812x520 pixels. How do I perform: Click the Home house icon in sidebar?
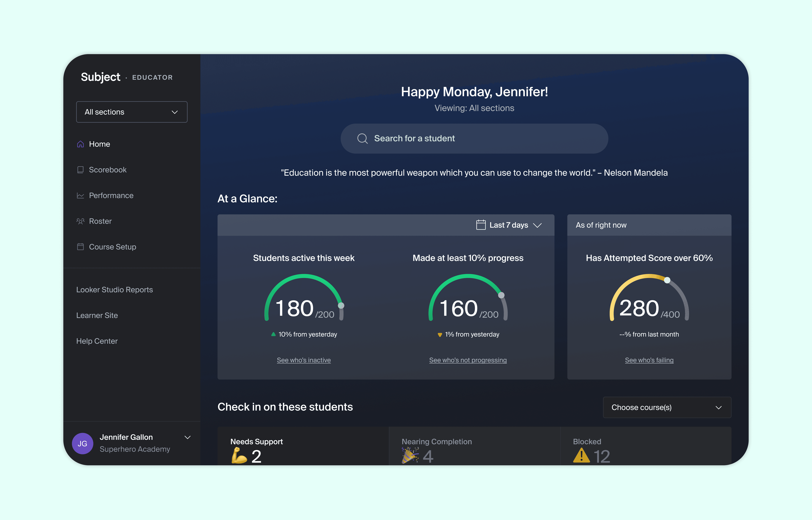pos(80,144)
